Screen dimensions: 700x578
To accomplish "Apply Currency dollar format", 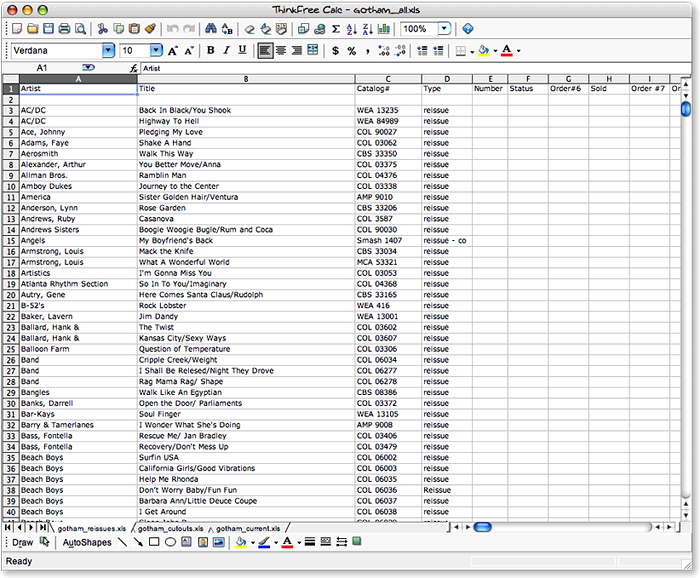I will [335, 50].
